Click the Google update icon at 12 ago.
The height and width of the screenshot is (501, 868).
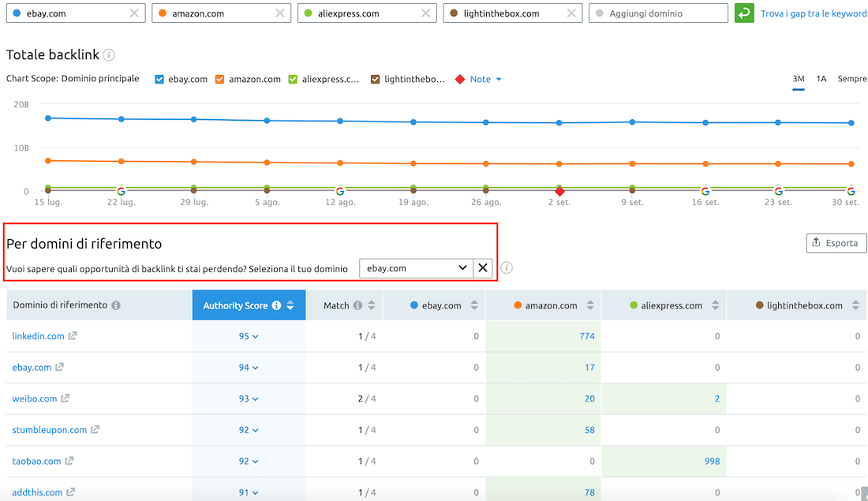coord(340,190)
